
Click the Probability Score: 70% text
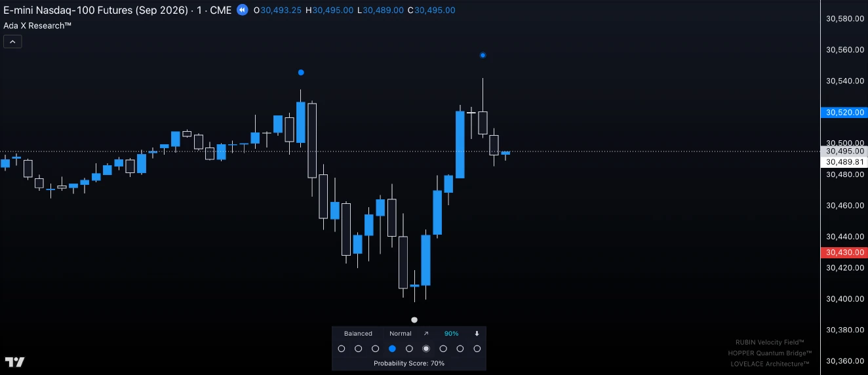click(409, 363)
